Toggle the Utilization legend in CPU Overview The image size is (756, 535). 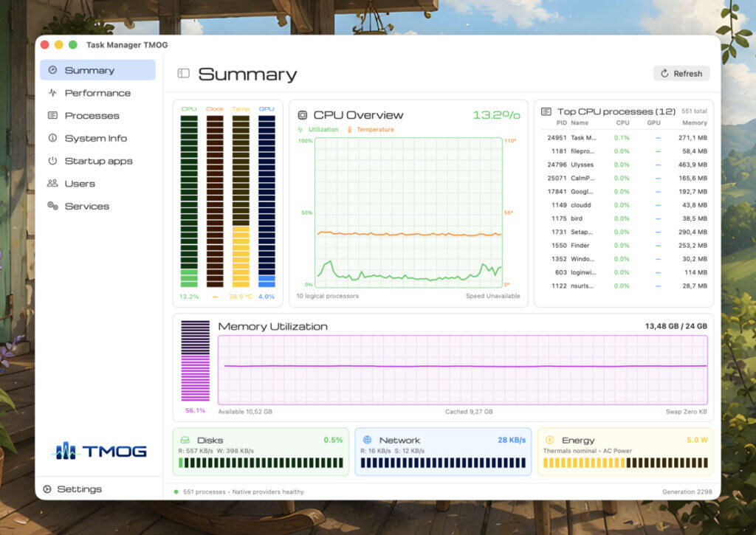click(x=318, y=129)
